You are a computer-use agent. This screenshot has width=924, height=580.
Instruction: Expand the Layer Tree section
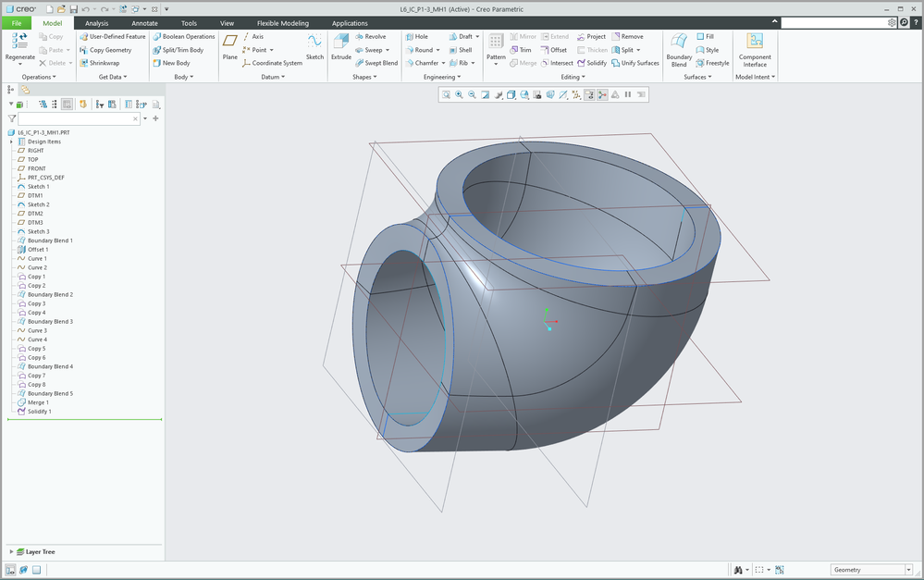pos(11,551)
